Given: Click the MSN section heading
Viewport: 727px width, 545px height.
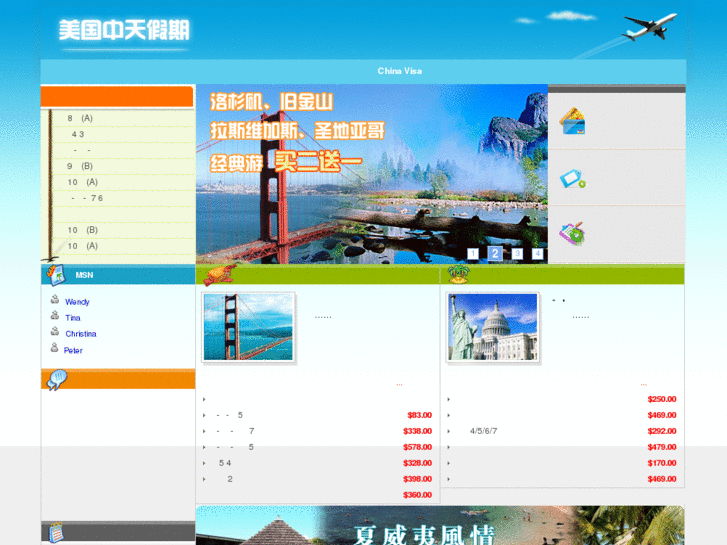Looking at the screenshot, I should point(84,275).
